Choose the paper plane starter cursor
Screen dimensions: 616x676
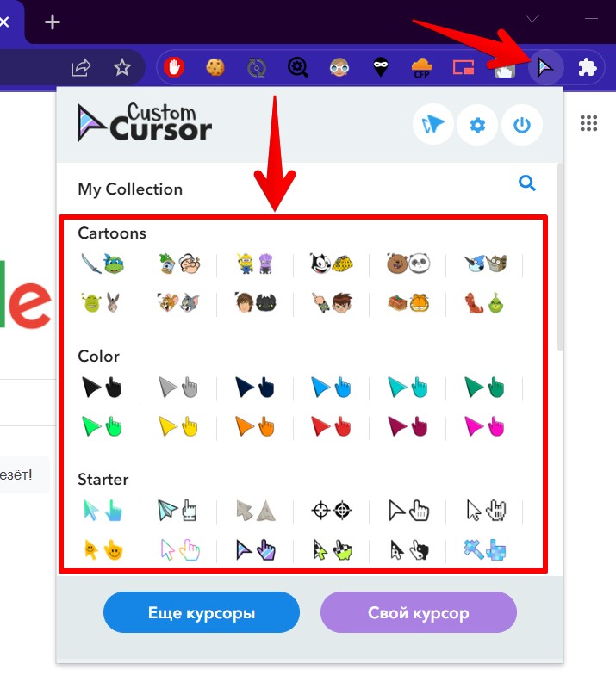pyautogui.click(x=177, y=511)
